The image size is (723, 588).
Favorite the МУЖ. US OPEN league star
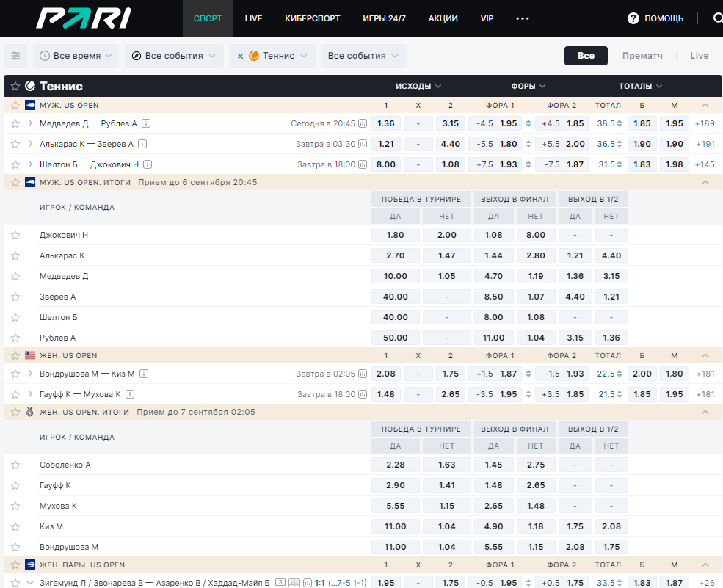coord(15,105)
